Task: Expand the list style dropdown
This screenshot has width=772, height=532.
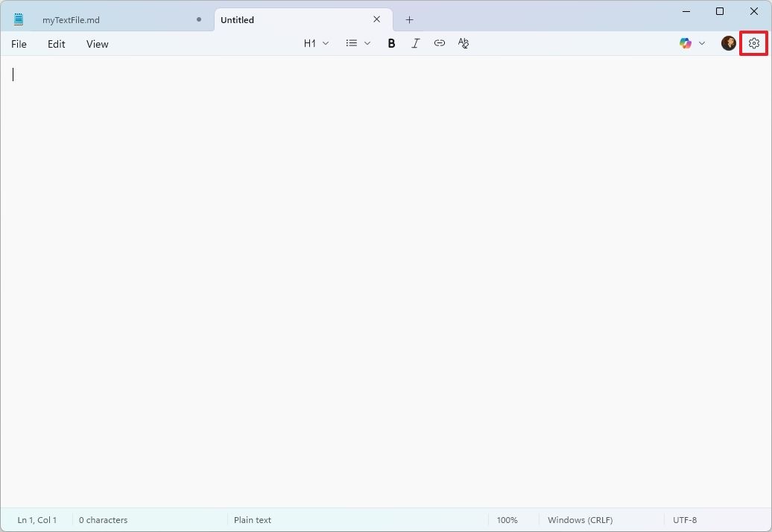Action: 367,43
